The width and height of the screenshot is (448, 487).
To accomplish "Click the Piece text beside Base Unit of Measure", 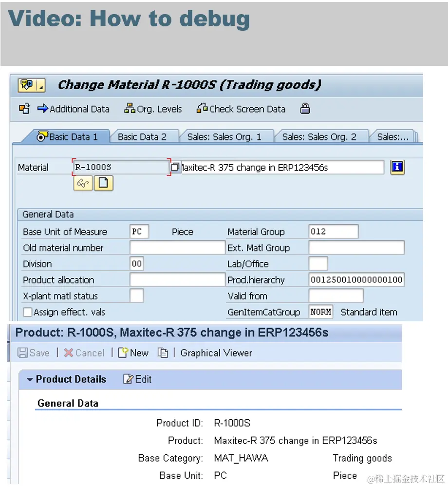I will tap(183, 232).
